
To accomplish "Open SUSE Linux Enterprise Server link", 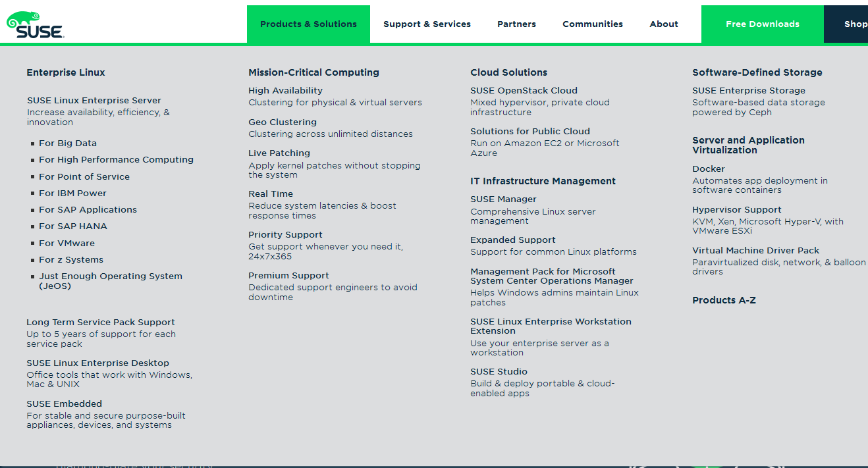I will (94, 101).
